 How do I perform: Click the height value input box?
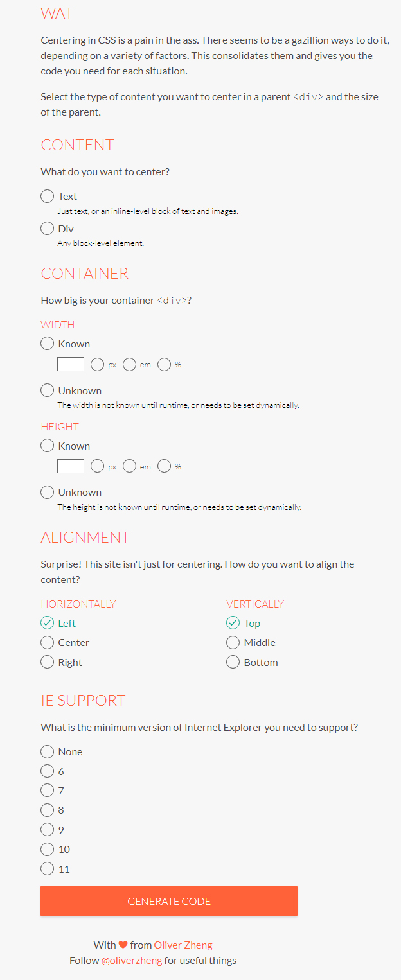71,466
